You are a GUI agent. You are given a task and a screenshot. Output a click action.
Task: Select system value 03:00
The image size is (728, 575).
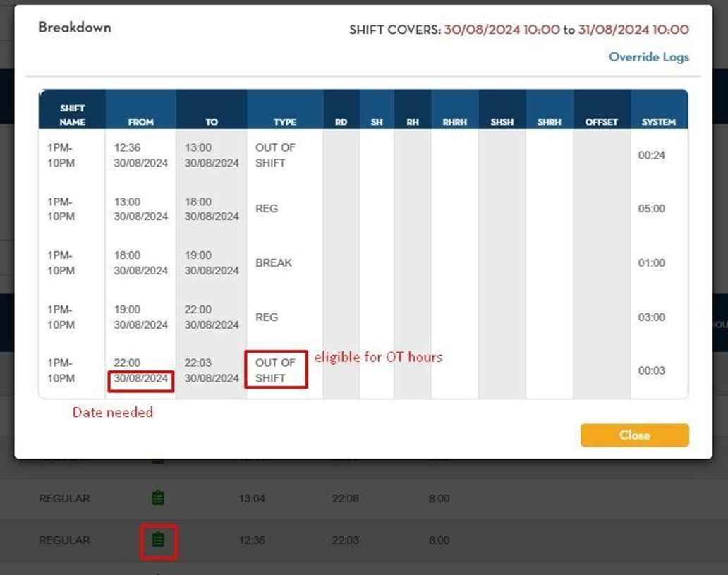651,317
